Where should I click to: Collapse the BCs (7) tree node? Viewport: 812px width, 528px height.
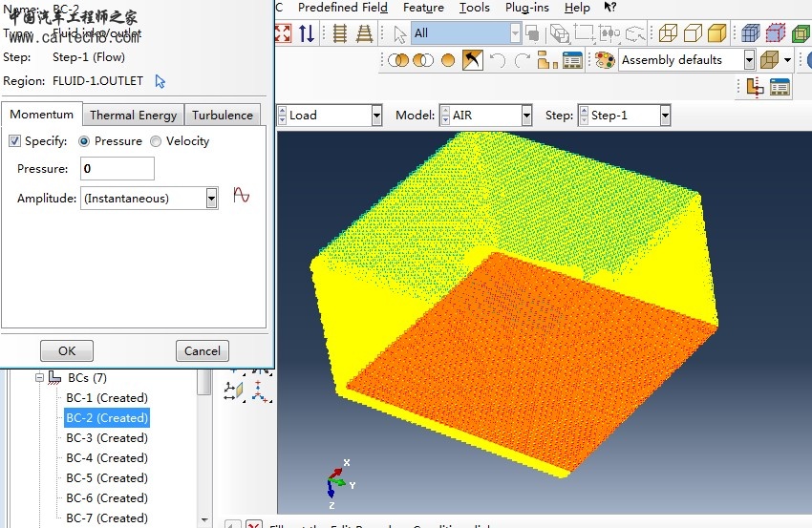point(39,378)
